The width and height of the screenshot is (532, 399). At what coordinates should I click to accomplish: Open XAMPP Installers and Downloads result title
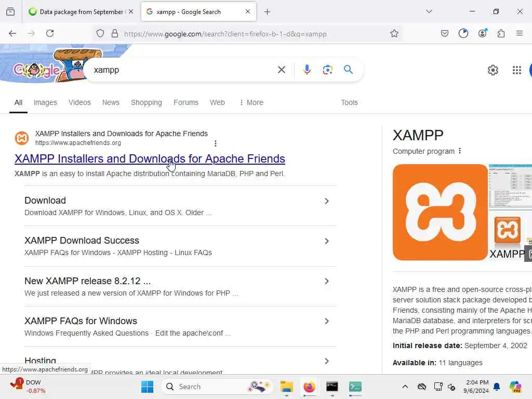150,159
